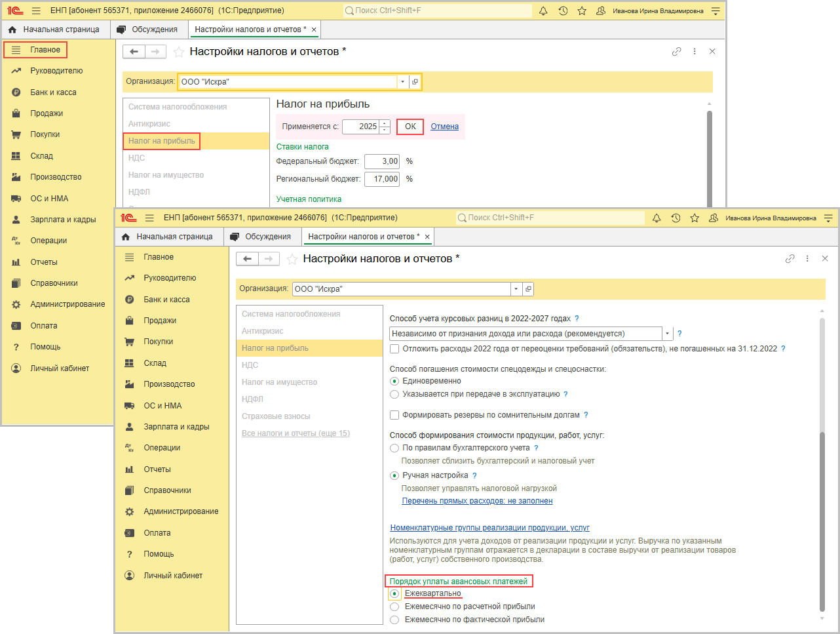Click the notifications bell icon in front window
This screenshot has height=634, width=840.
pos(657,218)
